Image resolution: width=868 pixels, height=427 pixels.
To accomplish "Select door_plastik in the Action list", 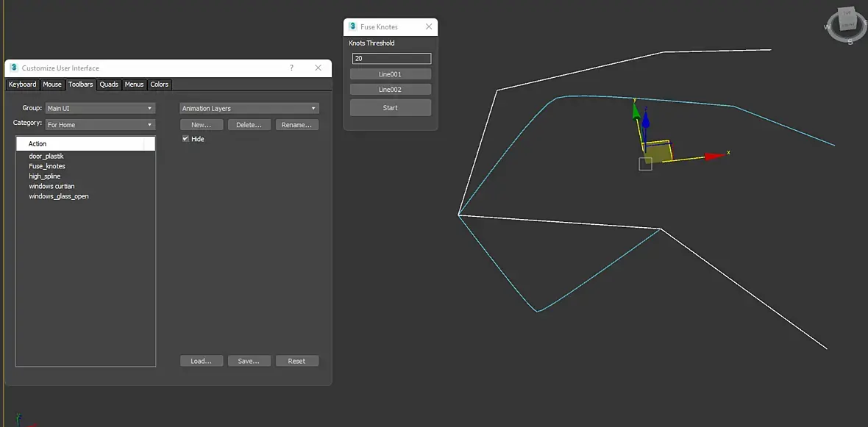I will point(46,156).
